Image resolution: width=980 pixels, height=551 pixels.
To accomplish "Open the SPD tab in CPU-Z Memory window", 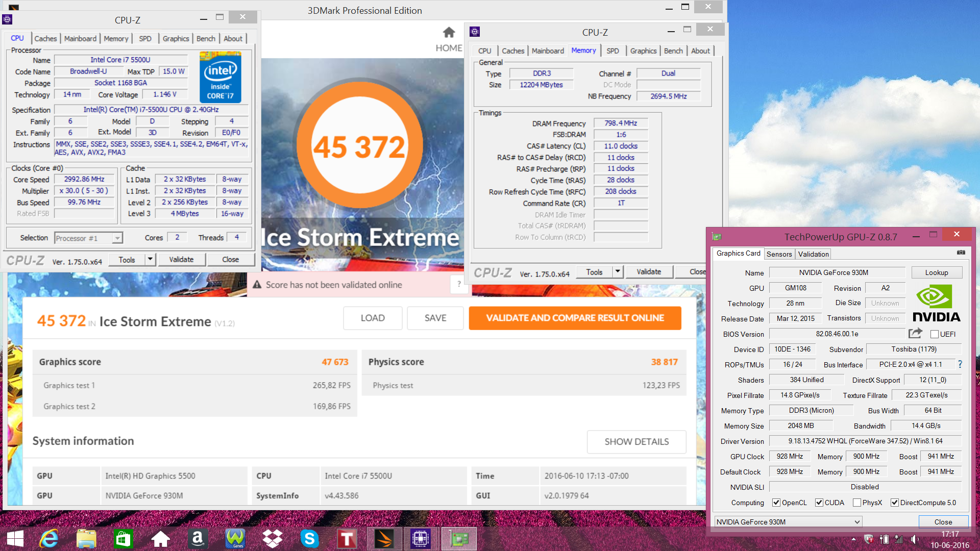I will (612, 51).
